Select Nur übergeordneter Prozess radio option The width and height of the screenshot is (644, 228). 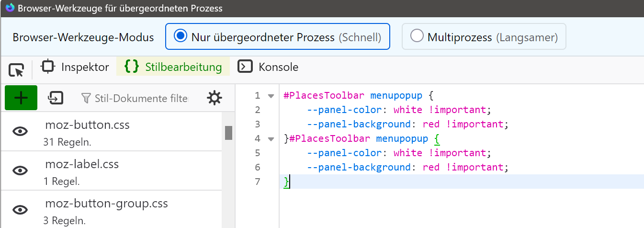point(181,36)
